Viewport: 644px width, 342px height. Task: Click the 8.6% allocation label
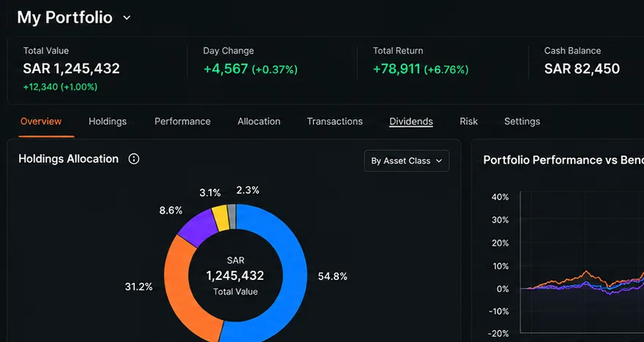point(171,210)
